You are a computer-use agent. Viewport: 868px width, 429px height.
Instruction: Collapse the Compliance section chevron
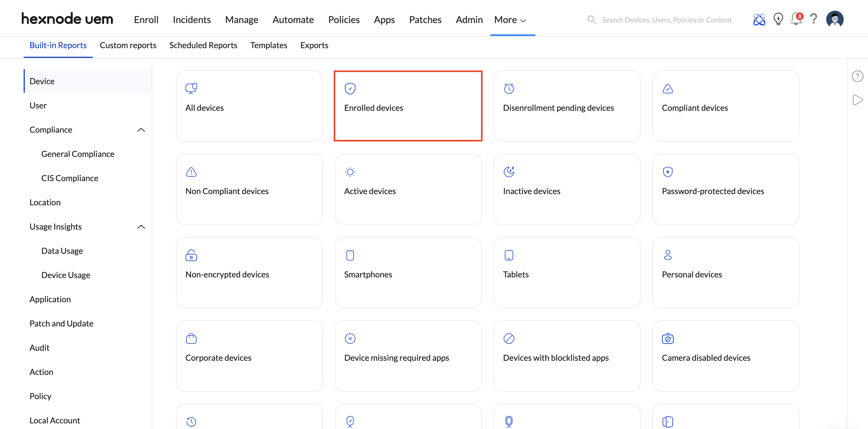[141, 130]
